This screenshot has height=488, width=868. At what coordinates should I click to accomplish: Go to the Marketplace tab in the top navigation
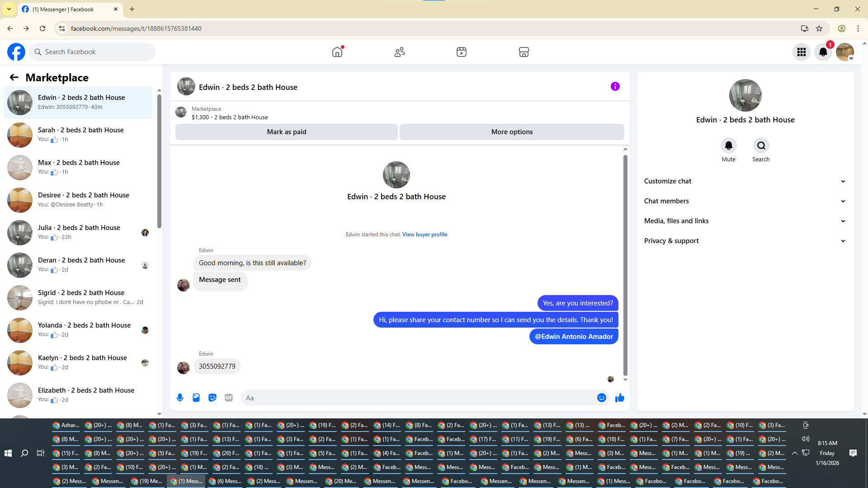tap(524, 52)
